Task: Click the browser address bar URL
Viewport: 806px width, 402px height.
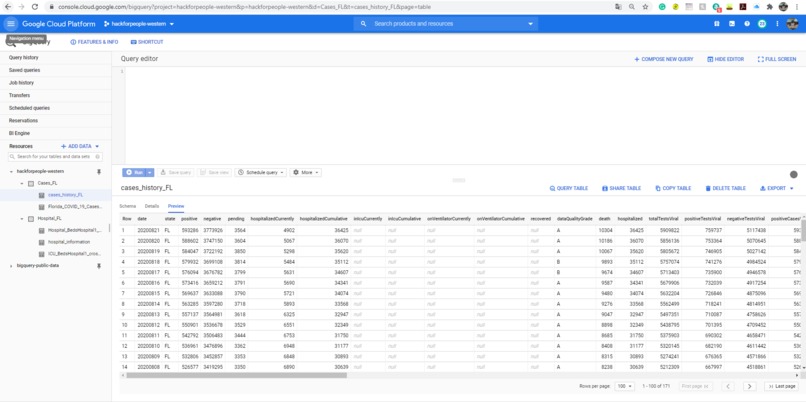Action: tap(244, 7)
